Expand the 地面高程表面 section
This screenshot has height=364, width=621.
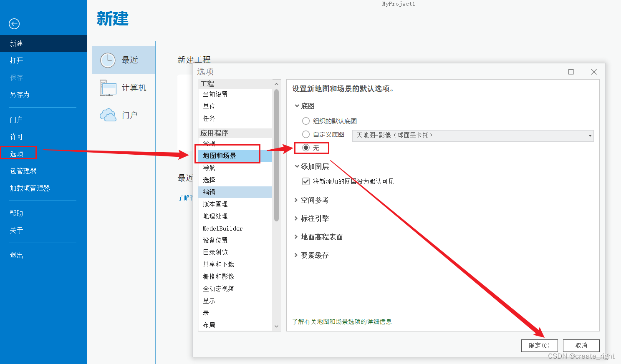click(x=296, y=237)
